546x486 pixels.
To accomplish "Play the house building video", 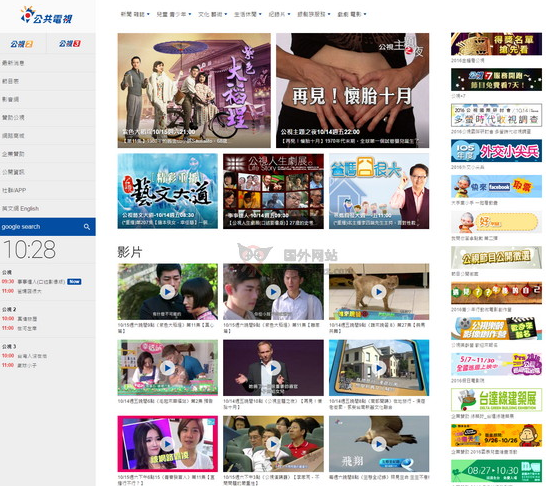I will [x=379, y=368].
